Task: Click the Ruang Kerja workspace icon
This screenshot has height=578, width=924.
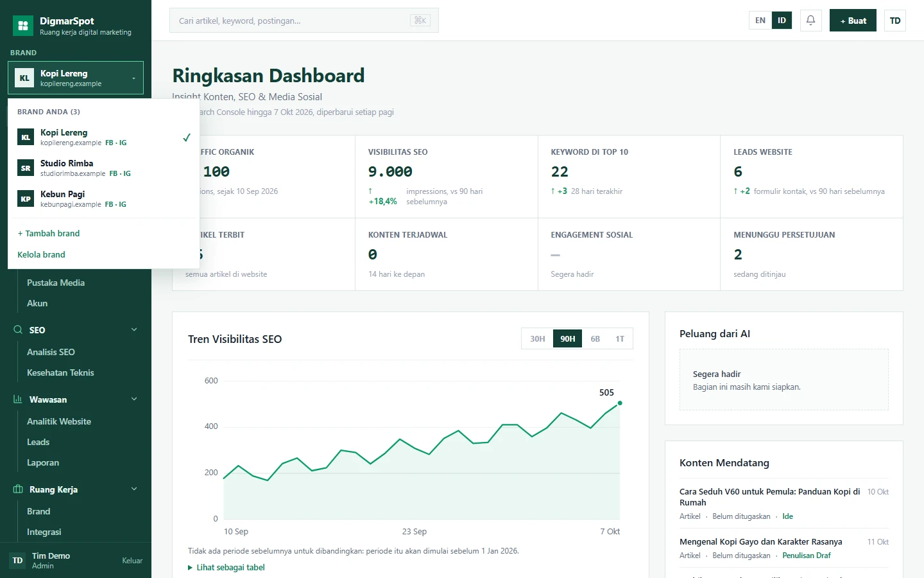Action: click(18, 489)
